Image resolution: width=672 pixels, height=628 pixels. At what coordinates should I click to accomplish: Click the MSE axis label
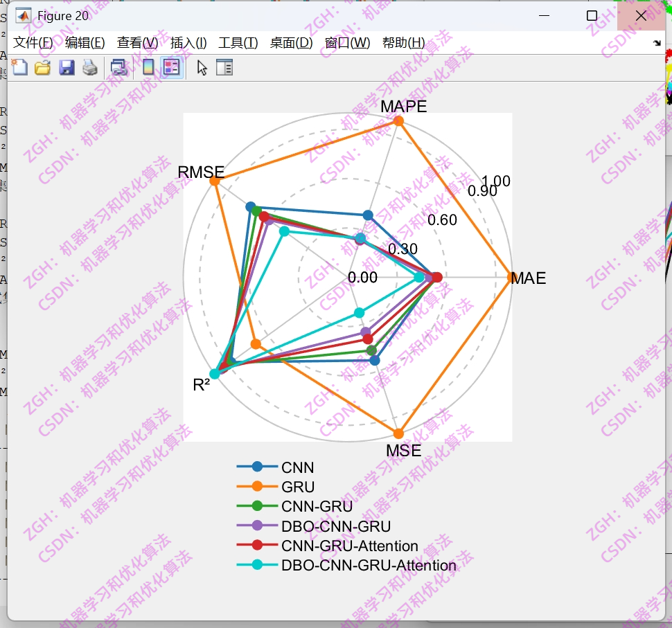pyautogui.click(x=404, y=451)
